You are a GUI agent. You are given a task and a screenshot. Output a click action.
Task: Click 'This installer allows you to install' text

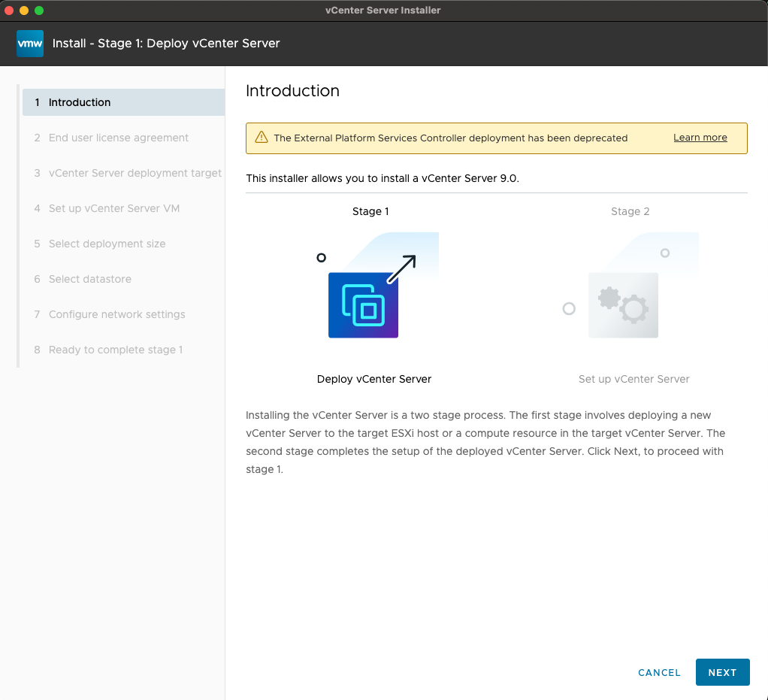382,178
